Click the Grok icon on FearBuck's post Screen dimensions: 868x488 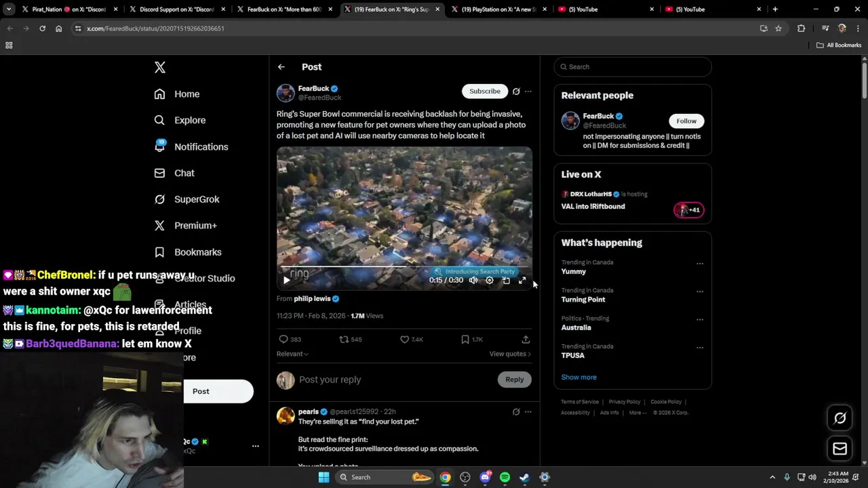click(x=516, y=91)
